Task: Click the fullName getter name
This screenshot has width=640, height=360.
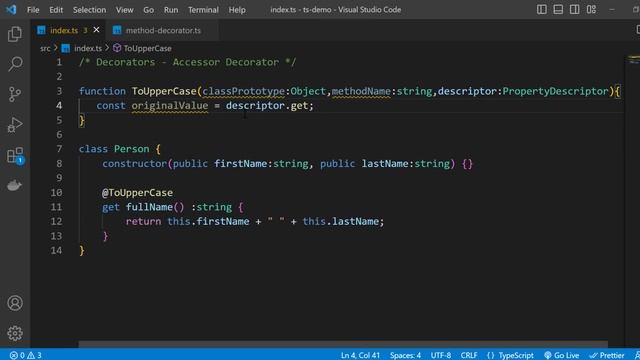Action: coord(149,207)
